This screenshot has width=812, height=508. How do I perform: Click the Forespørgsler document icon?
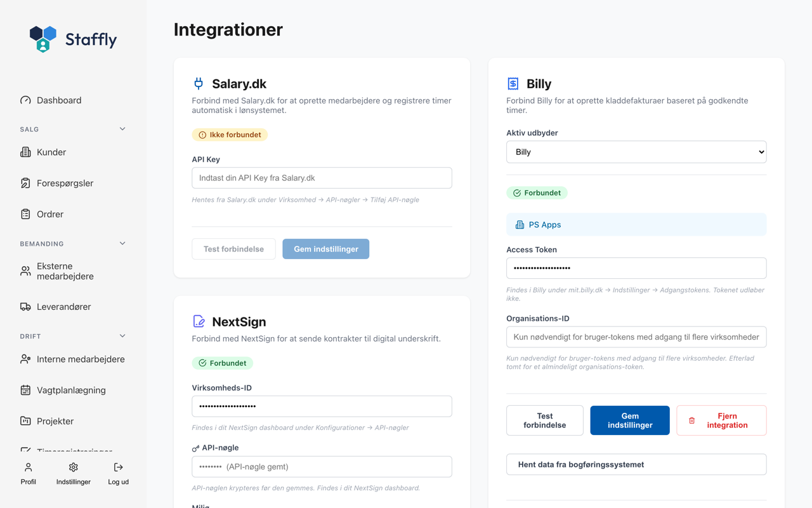point(25,184)
